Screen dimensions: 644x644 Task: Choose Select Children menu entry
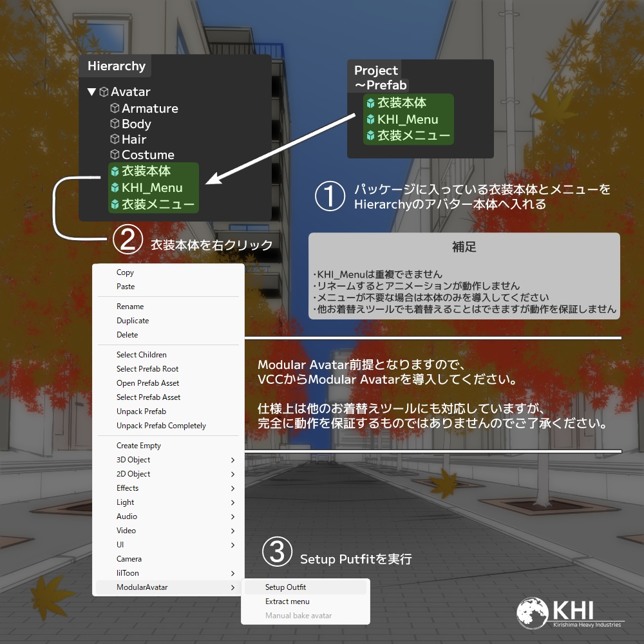(168, 355)
